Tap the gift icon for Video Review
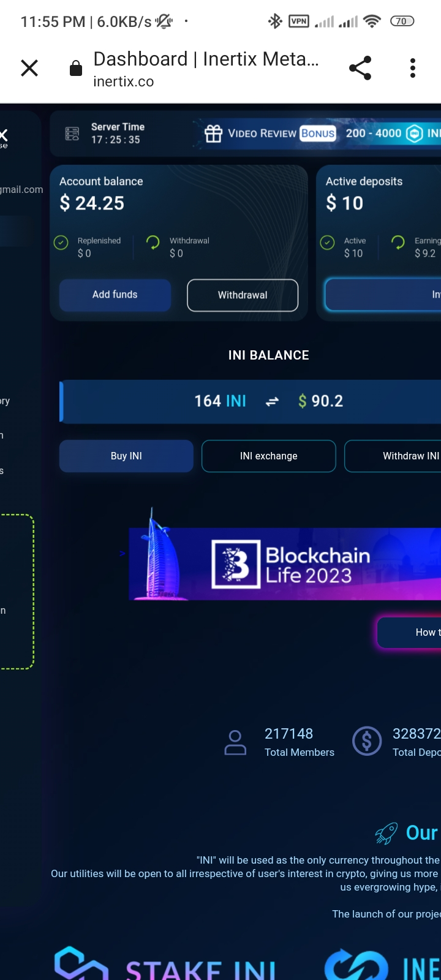Viewport: 441px width, 980px height. coord(213,134)
